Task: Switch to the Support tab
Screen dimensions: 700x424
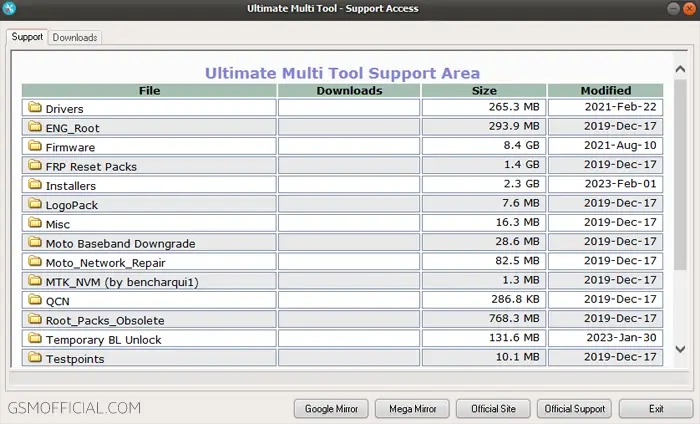Action: pyautogui.click(x=27, y=37)
